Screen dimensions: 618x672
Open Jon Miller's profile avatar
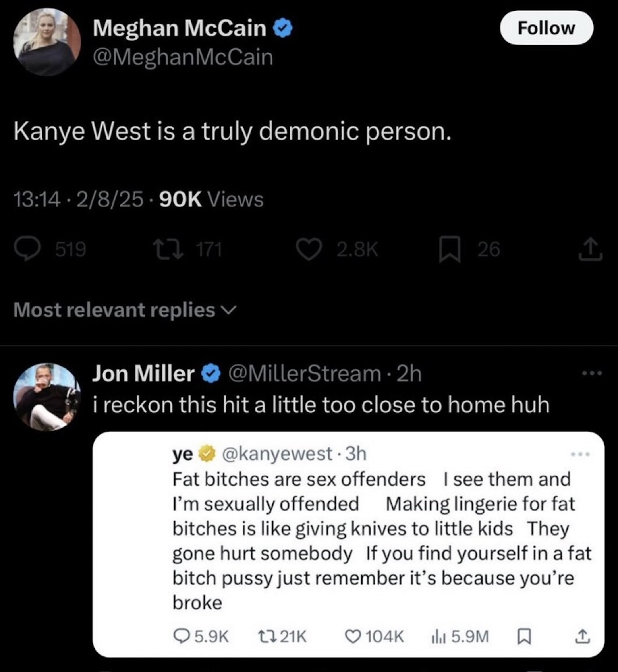[x=47, y=397]
